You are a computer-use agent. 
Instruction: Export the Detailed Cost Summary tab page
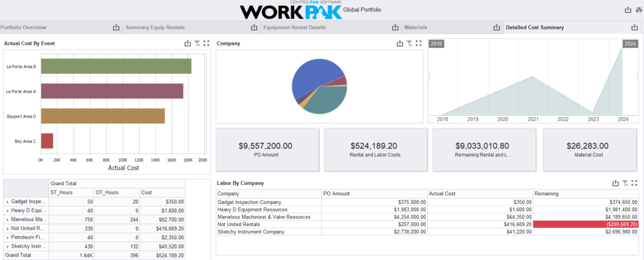pos(635,28)
